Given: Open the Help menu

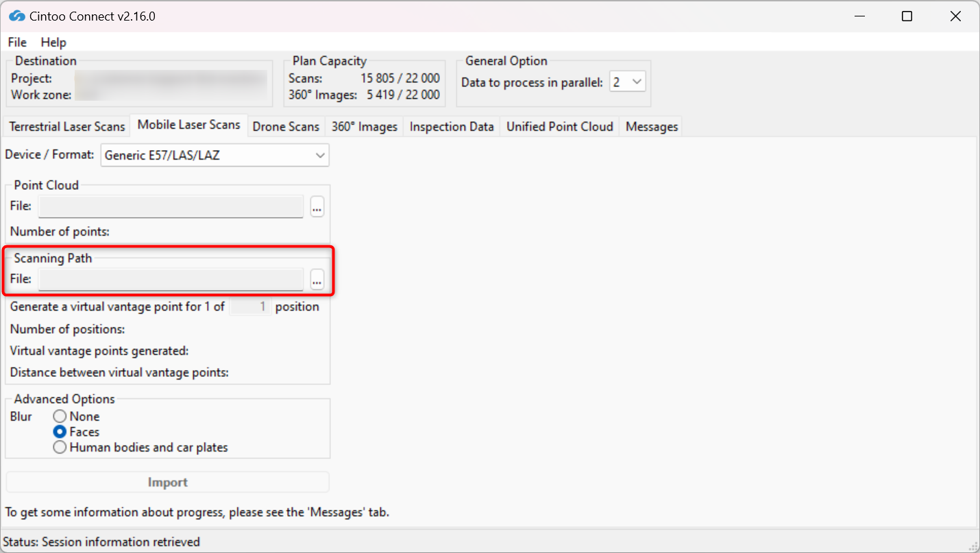Looking at the screenshot, I should tap(53, 42).
